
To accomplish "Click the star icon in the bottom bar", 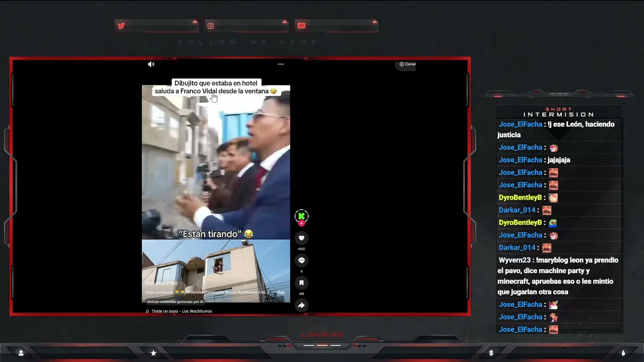I will (153, 353).
